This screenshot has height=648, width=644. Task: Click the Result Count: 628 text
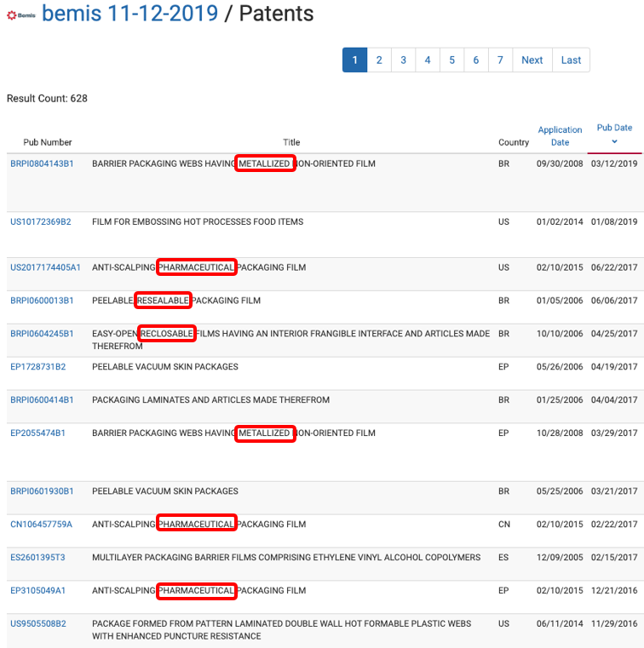pyautogui.click(x=47, y=99)
